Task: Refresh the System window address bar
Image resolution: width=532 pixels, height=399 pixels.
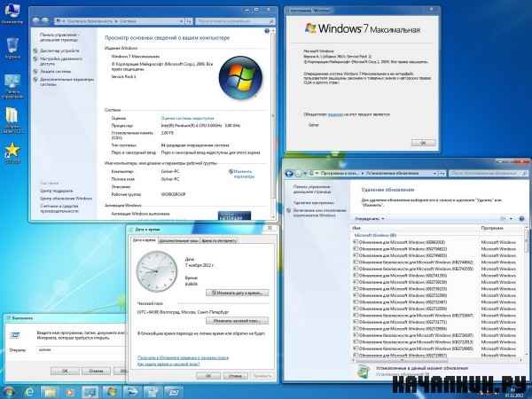Action: 189,21
